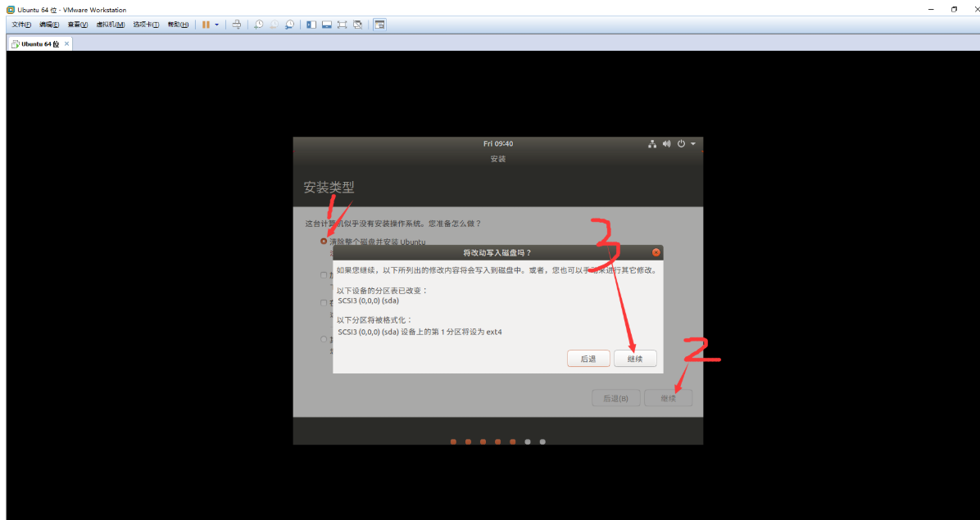The image size is (980, 520).
Task: Click the Ubuntu volume speaker icon
Action: 666,143
